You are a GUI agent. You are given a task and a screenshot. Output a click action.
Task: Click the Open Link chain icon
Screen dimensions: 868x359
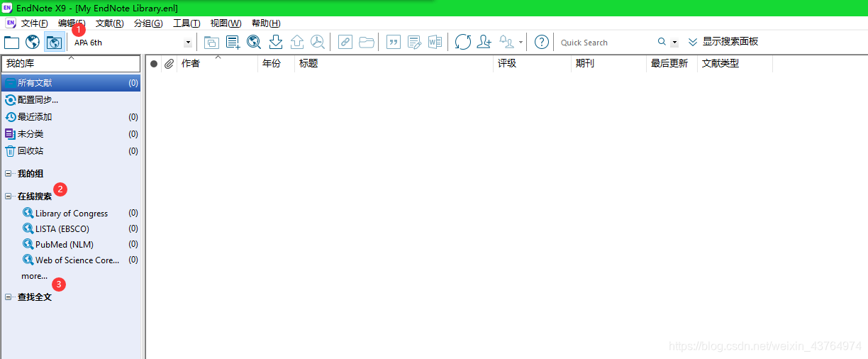(345, 43)
